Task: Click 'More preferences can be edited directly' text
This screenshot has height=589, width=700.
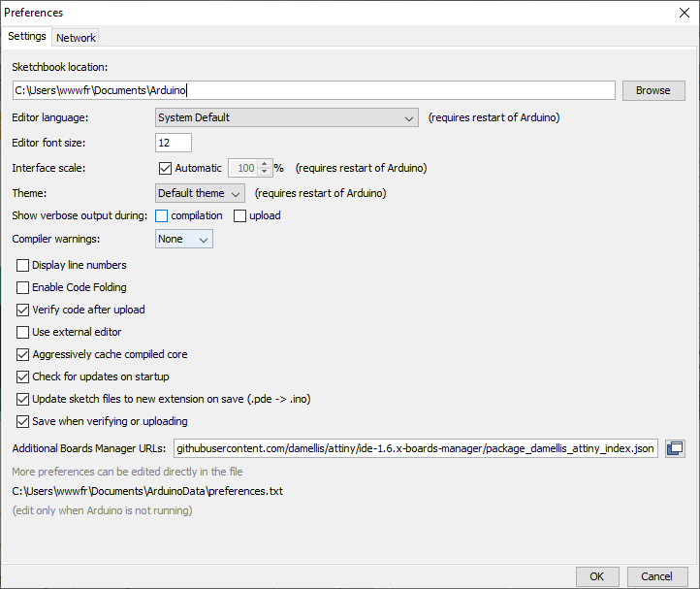Action: click(127, 472)
